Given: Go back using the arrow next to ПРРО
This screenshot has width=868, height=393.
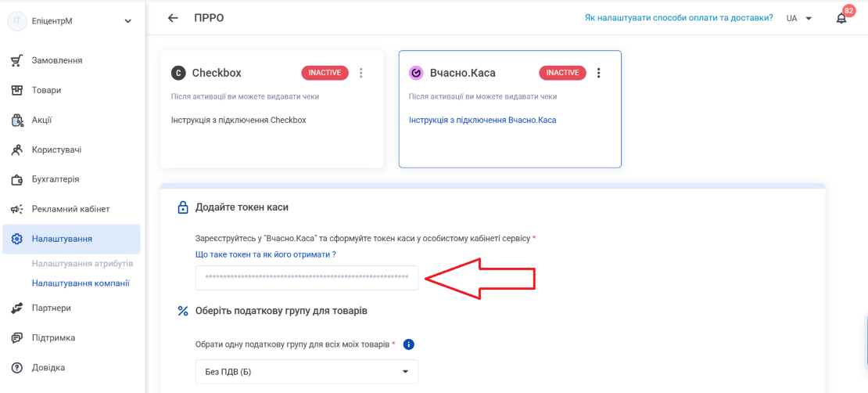Looking at the screenshot, I should (x=174, y=18).
